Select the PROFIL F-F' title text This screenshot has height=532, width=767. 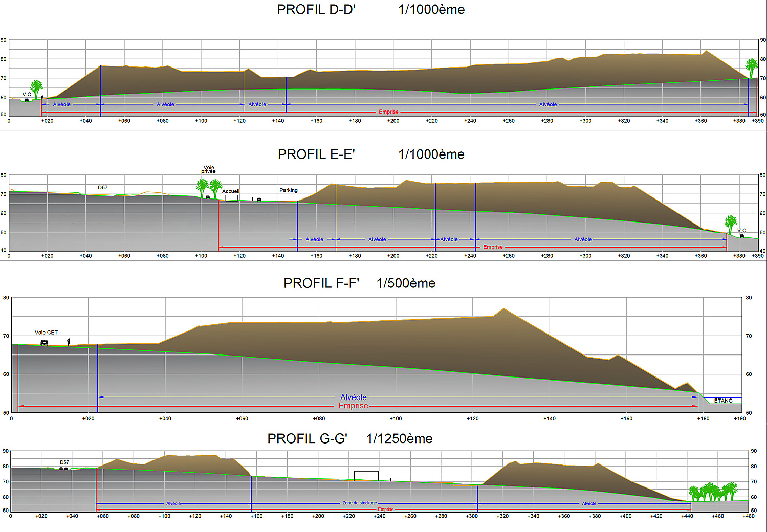[x=321, y=283]
